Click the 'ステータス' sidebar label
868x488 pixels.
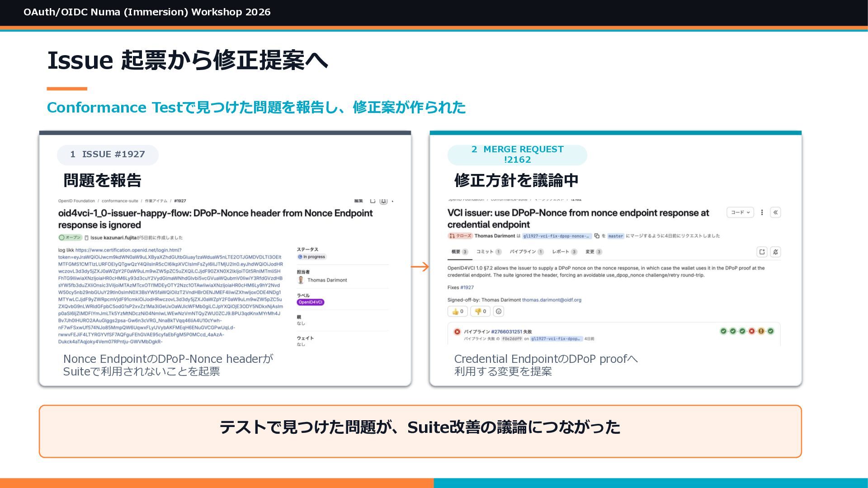307,249
